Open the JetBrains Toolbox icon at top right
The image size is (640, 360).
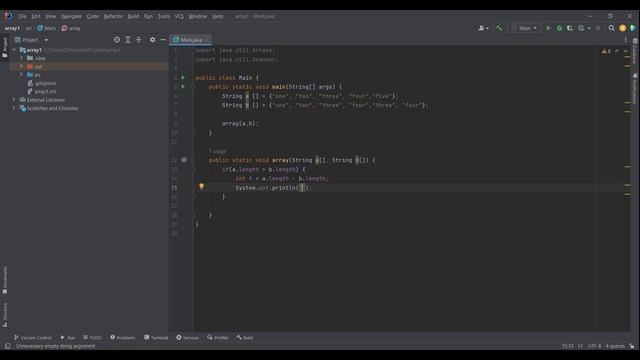[x=633, y=28]
